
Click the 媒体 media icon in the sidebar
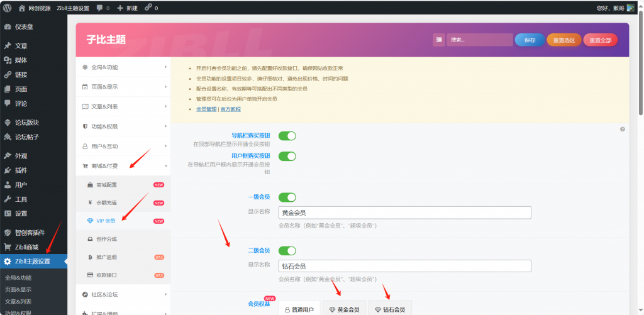tap(8, 60)
